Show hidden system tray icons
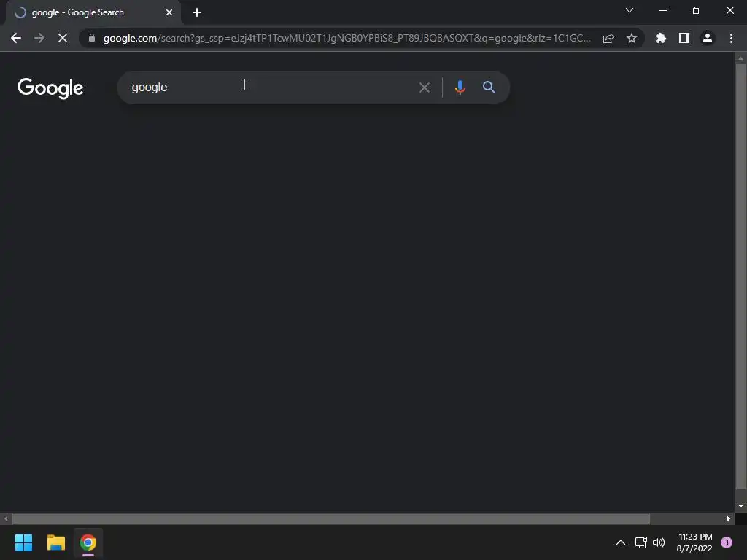The height and width of the screenshot is (560, 747). point(621,542)
